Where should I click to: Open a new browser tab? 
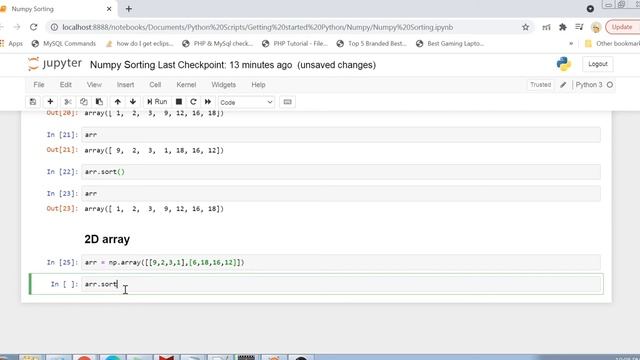coord(129,9)
